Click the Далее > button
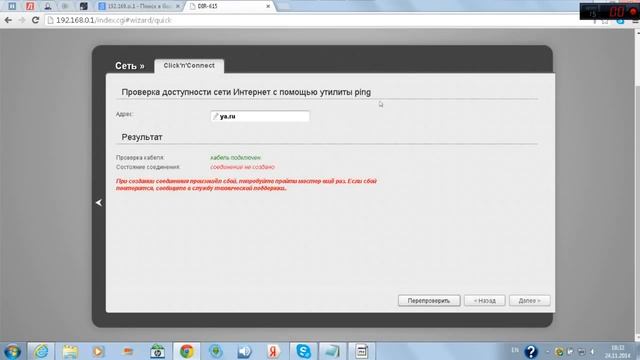The height and width of the screenshot is (360, 640). [529, 301]
